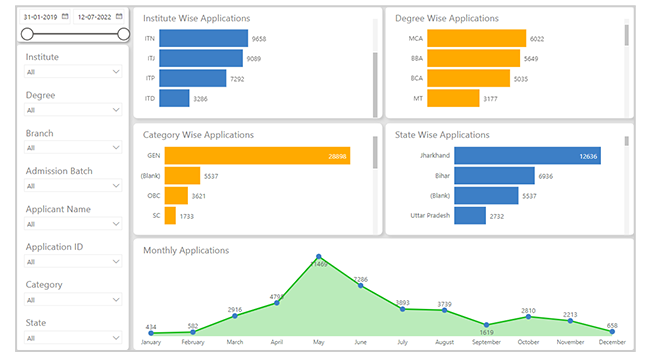This screenshot has height=360, width=650.
Task: Select the MT degree bar
Action: pyautogui.click(x=454, y=98)
